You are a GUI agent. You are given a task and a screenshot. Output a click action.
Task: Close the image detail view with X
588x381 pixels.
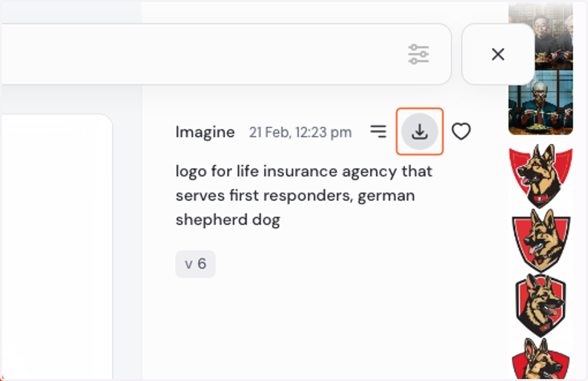498,54
